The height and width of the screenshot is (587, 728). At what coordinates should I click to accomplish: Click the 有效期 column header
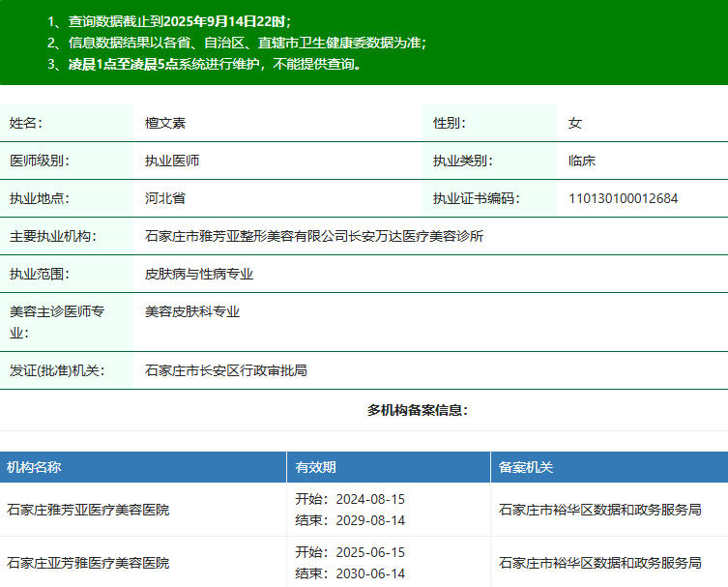(315, 467)
